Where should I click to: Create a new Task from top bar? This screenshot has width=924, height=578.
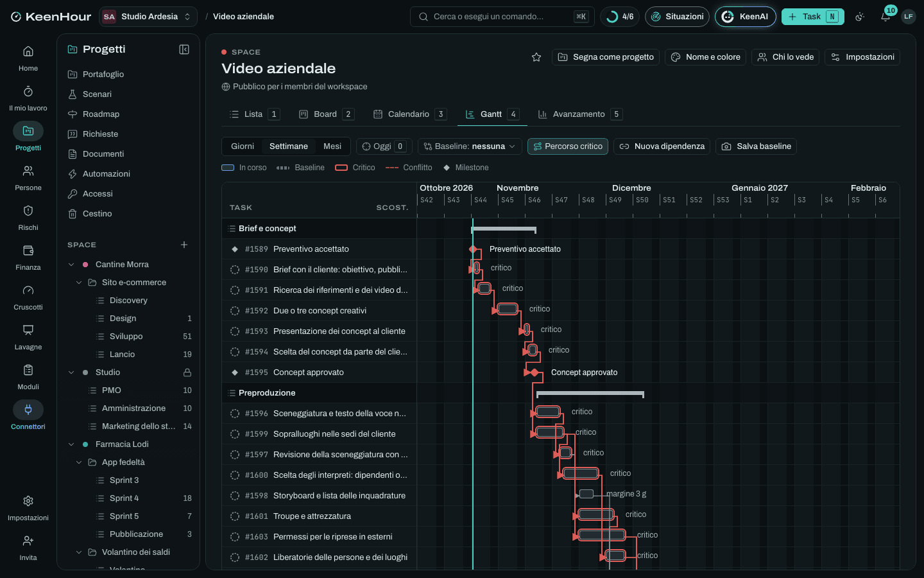tap(812, 17)
